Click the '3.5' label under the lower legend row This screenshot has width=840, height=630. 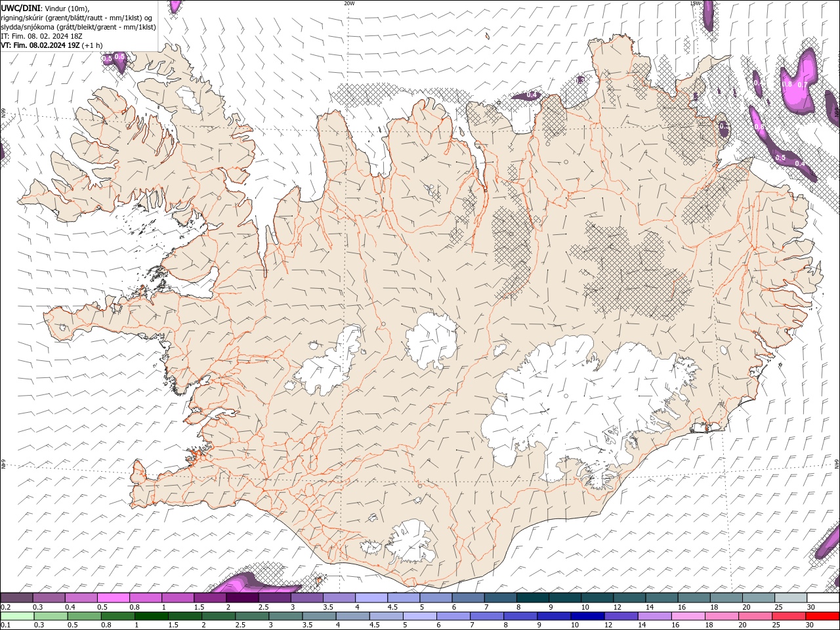[307, 625]
